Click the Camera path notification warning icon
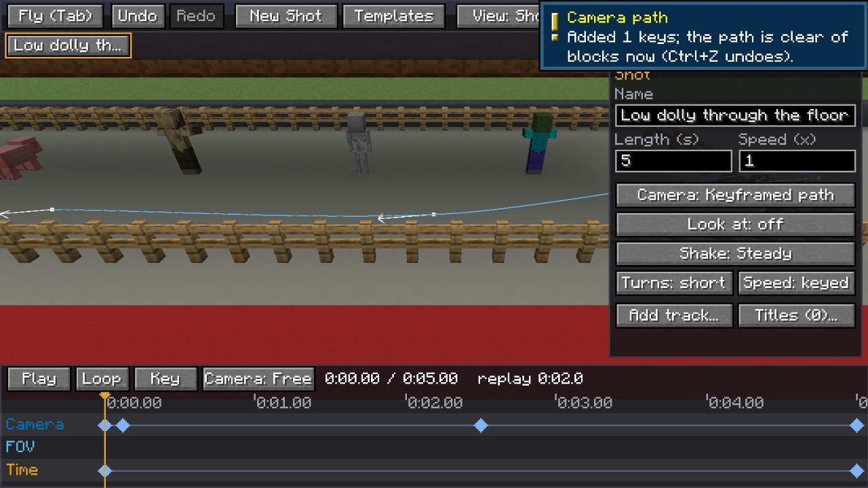This screenshot has height=488, width=868. [x=555, y=27]
